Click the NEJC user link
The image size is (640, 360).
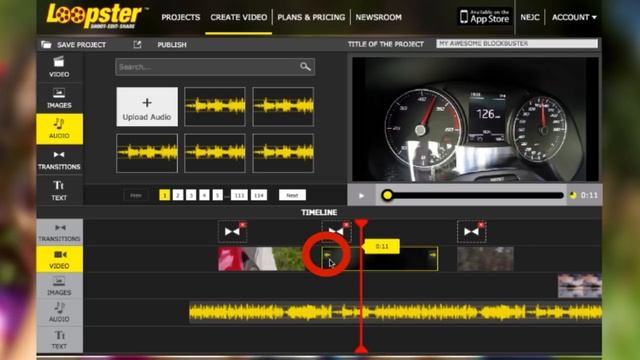click(530, 17)
